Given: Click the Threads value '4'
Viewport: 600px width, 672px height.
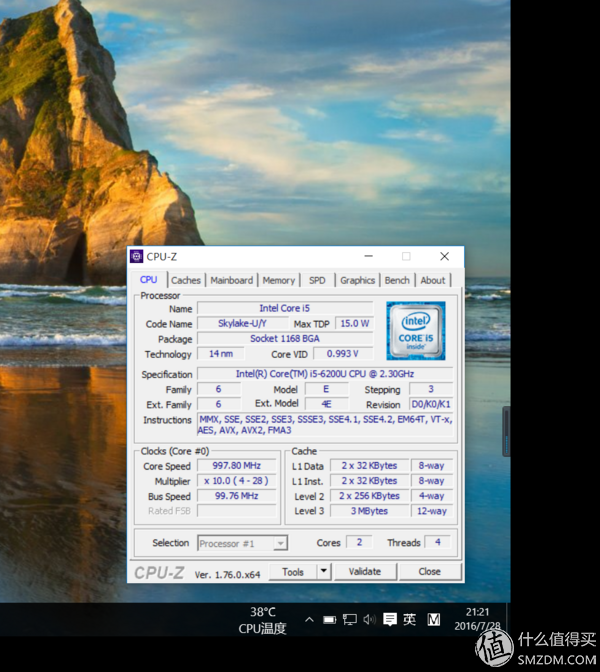Looking at the screenshot, I should (x=438, y=542).
